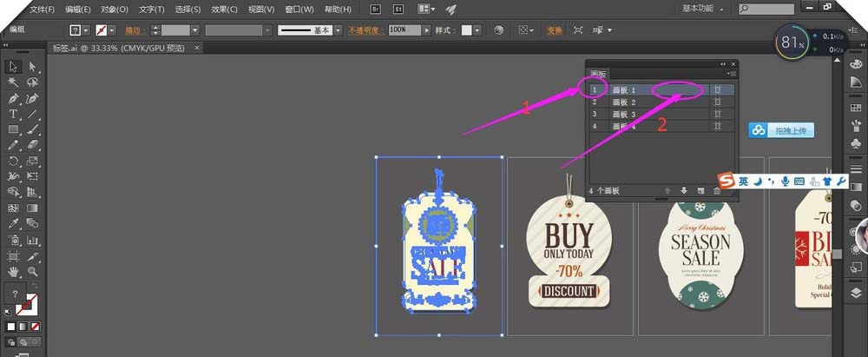Select the Selection tool arrow
Screen dimensions: 868x357
[x=14, y=67]
